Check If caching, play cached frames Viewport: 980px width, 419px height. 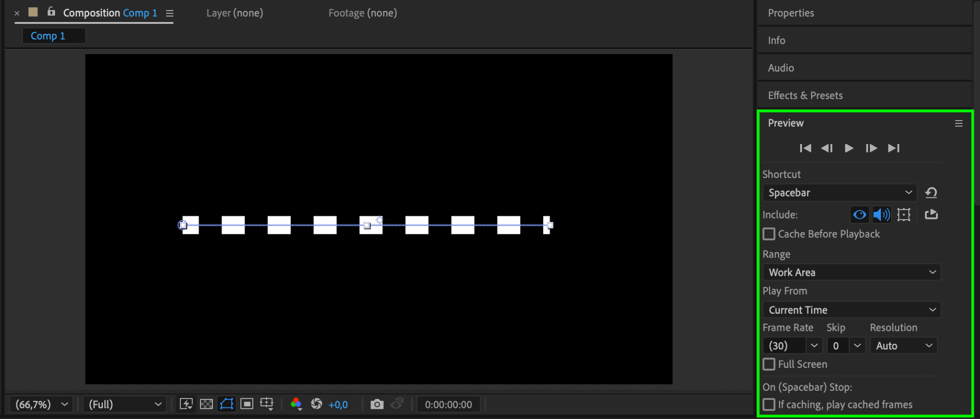tap(769, 405)
